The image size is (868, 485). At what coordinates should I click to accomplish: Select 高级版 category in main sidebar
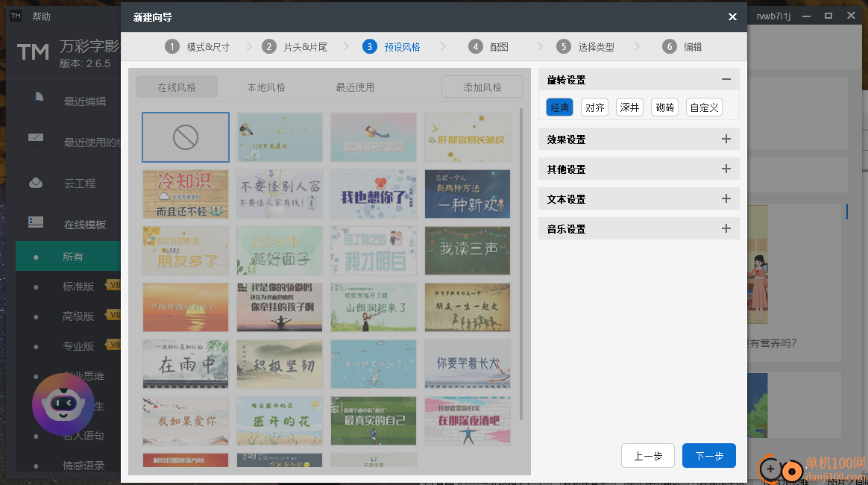click(x=78, y=316)
